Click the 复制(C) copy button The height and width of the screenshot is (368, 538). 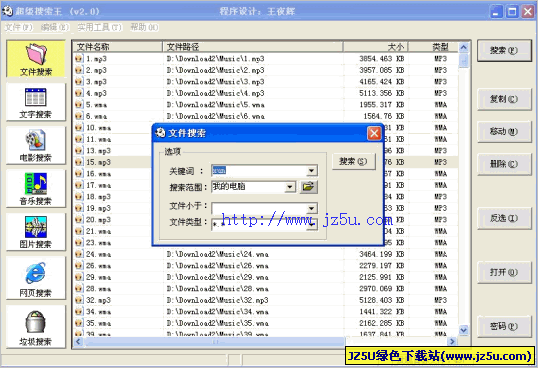tap(504, 99)
